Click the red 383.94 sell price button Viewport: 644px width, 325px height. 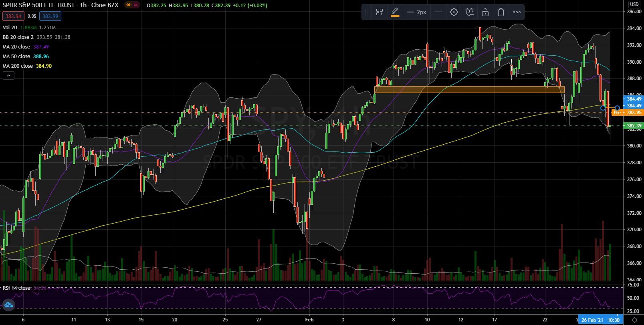[13, 16]
